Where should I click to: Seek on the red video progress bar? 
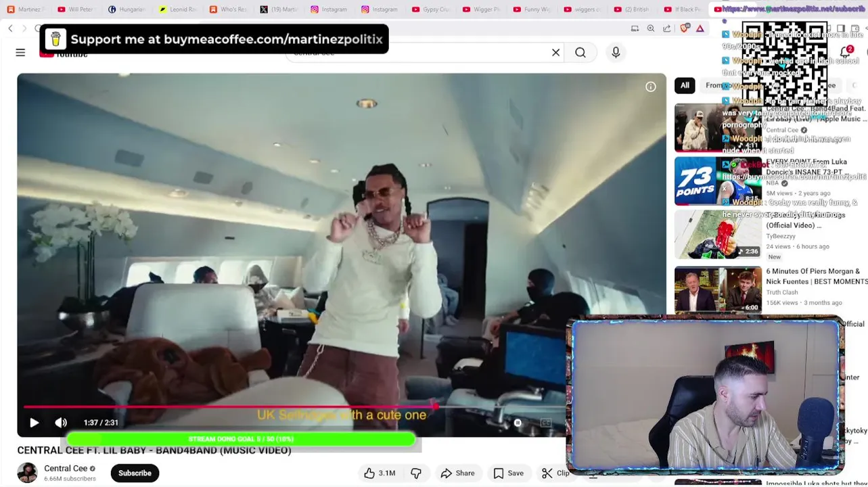(230, 407)
